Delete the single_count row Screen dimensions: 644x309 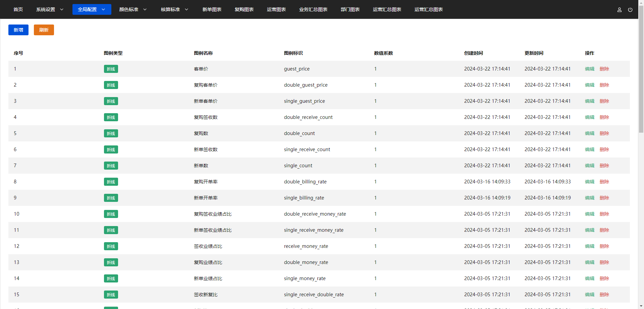tap(604, 166)
